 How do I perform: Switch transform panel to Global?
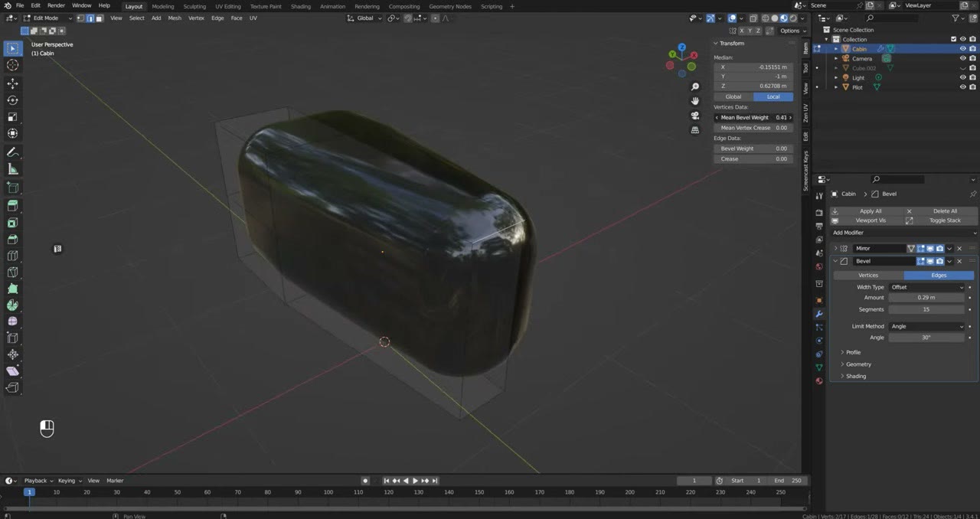tap(733, 96)
